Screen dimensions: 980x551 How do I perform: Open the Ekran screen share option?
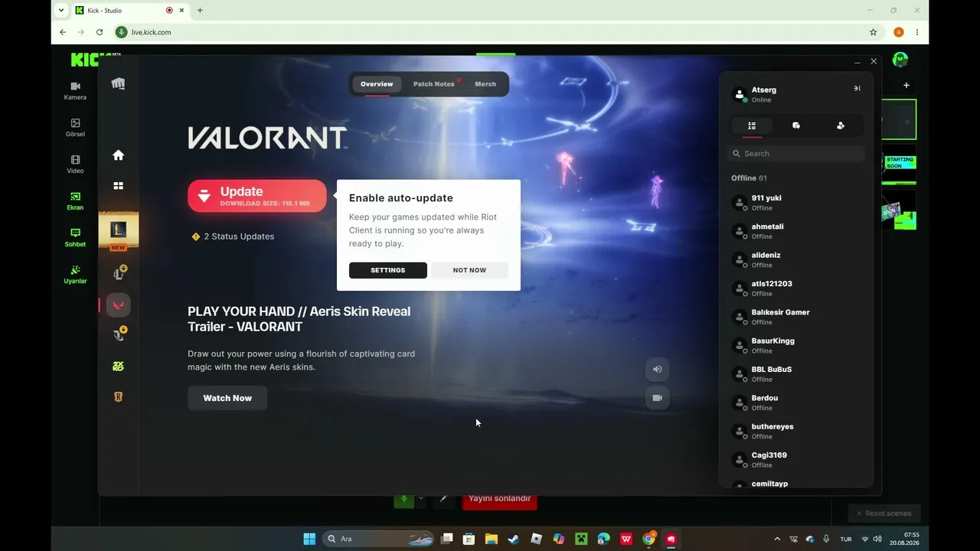[75, 201]
